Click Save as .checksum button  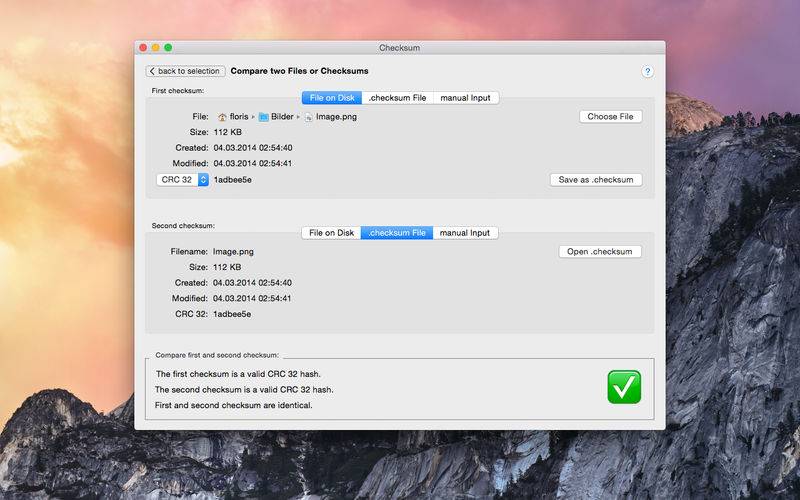[596, 180]
